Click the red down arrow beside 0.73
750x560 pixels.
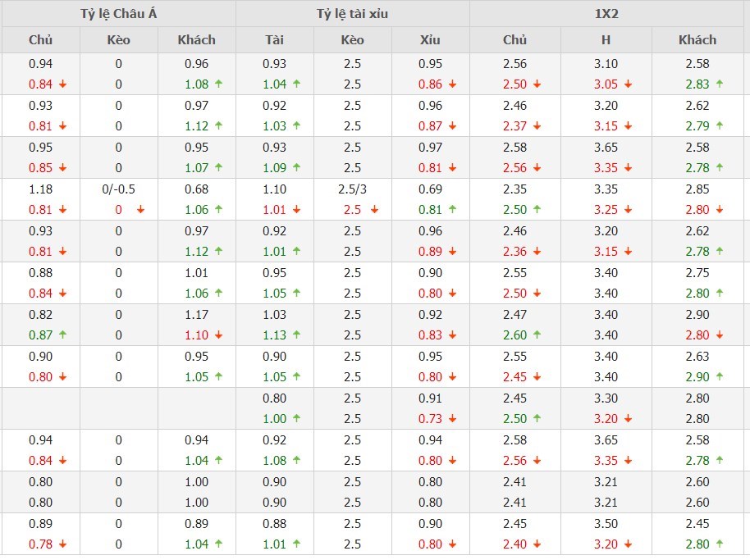(x=452, y=419)
